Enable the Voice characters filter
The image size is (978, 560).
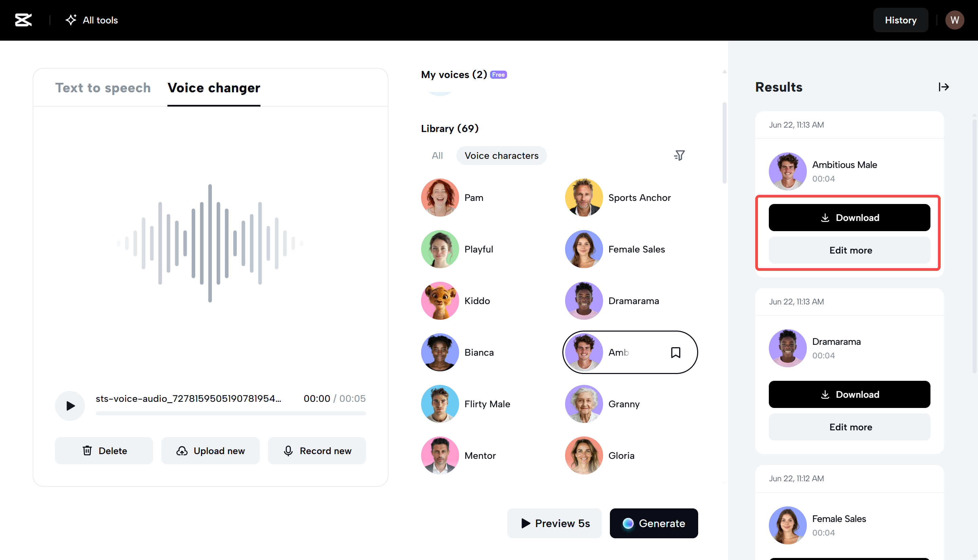(x=501, y=155)
